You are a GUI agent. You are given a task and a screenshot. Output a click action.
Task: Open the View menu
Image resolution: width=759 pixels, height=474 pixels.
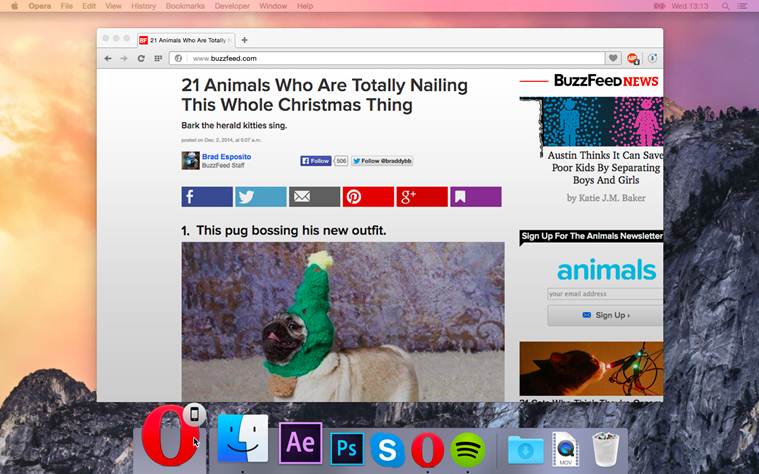point(113,6)
